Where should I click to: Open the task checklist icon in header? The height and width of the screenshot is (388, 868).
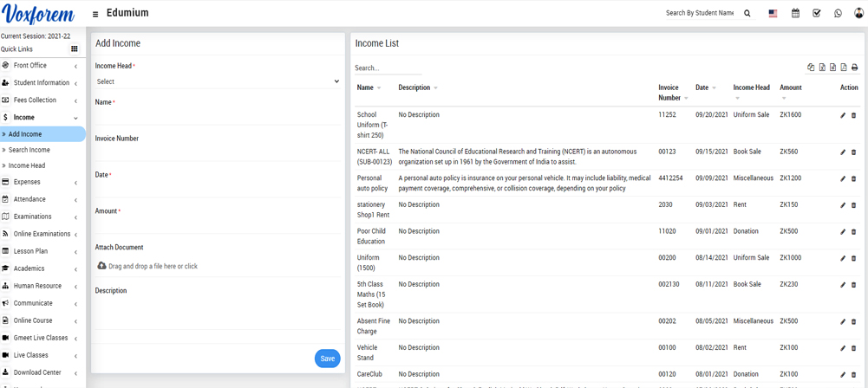[816, 13]
